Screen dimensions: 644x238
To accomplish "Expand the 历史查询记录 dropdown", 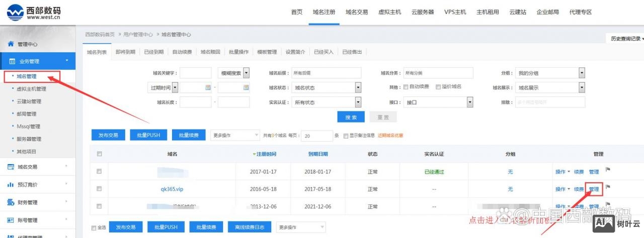I will tap(627, 39).
